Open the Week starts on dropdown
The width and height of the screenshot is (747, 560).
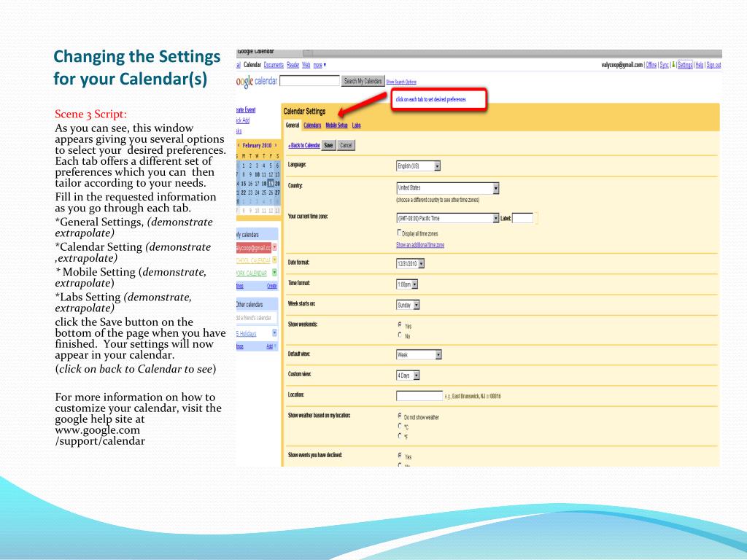(408, 305)
